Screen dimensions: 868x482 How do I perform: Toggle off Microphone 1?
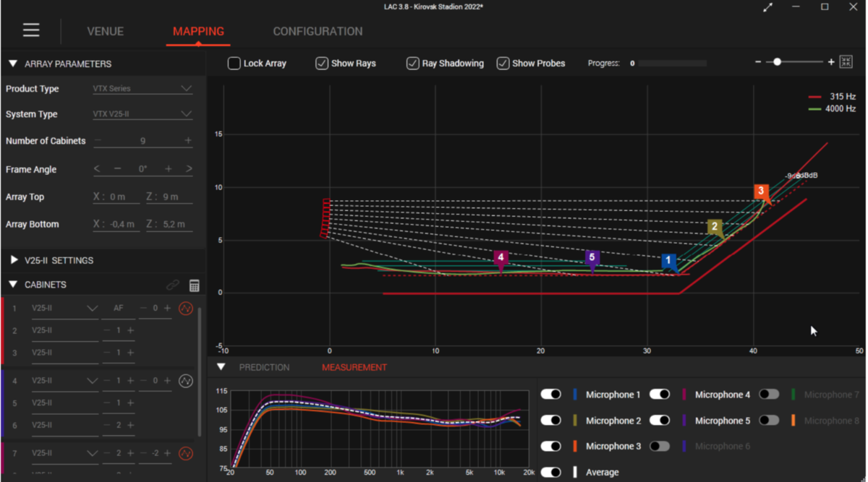(551, 395)
